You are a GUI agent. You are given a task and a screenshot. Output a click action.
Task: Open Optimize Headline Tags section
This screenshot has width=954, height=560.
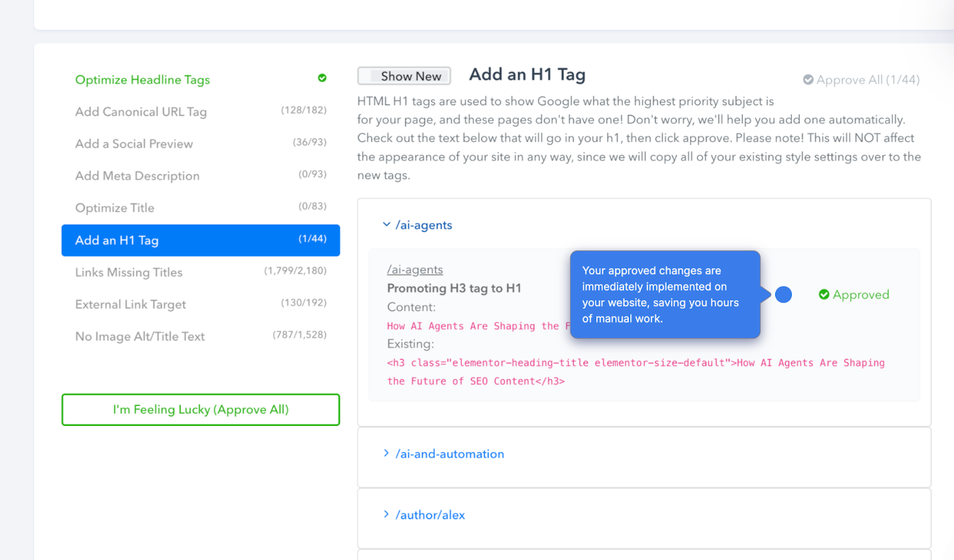[x=143, y=80]
